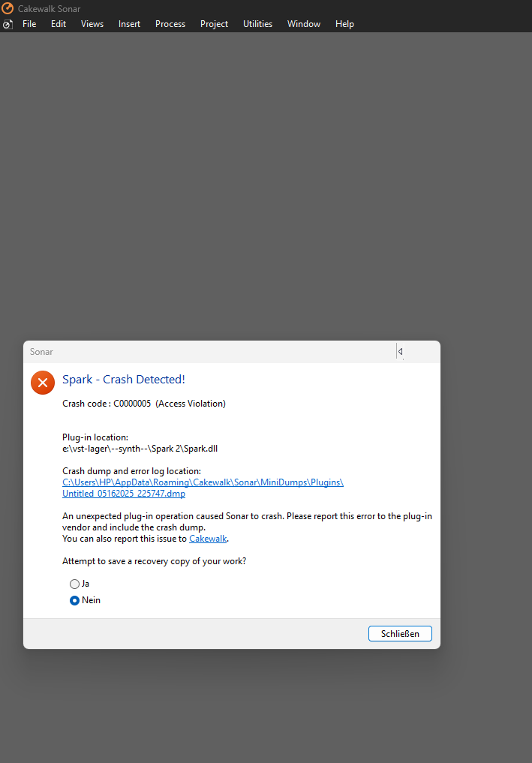
Task: Click the Spark.dll plug-in path text
Action: tap(140, 449)
